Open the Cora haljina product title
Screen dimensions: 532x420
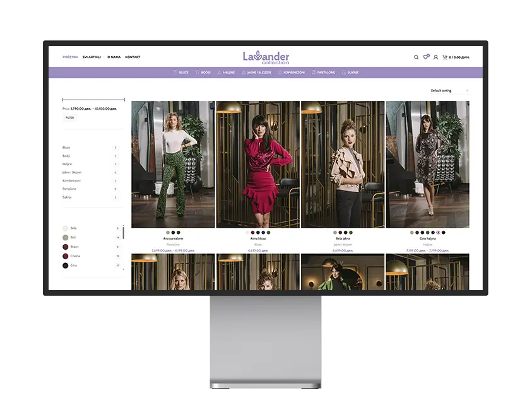427,238
